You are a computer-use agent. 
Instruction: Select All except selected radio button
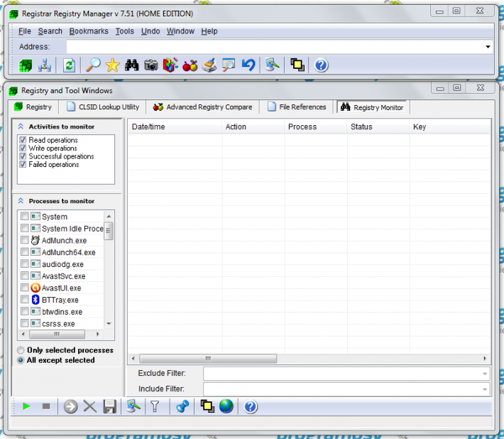click(x=21, y=360)
